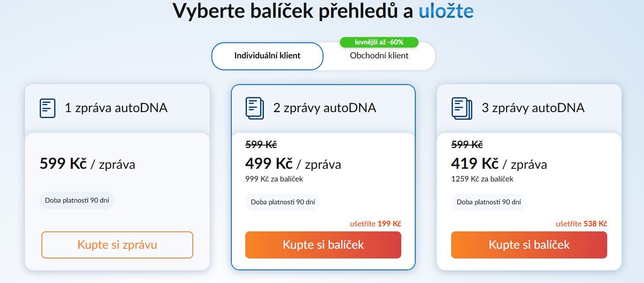Click the single report document icon

47,107
